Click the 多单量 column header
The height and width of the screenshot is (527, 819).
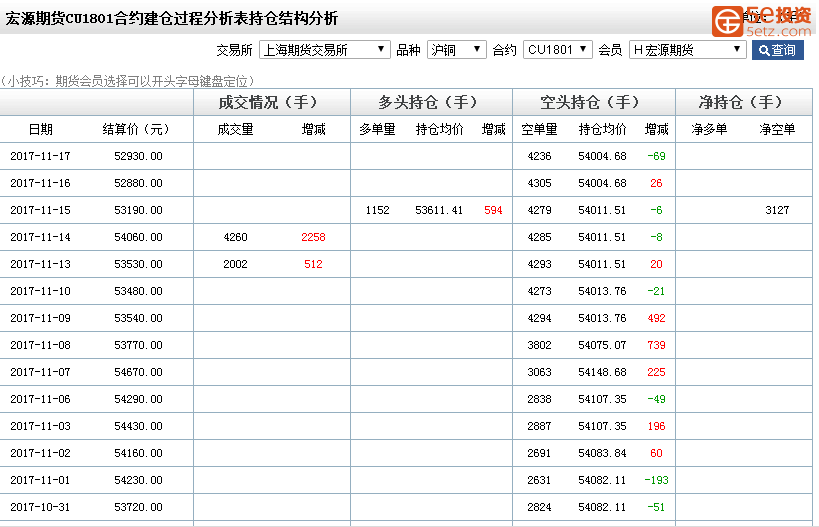(377, 129)
